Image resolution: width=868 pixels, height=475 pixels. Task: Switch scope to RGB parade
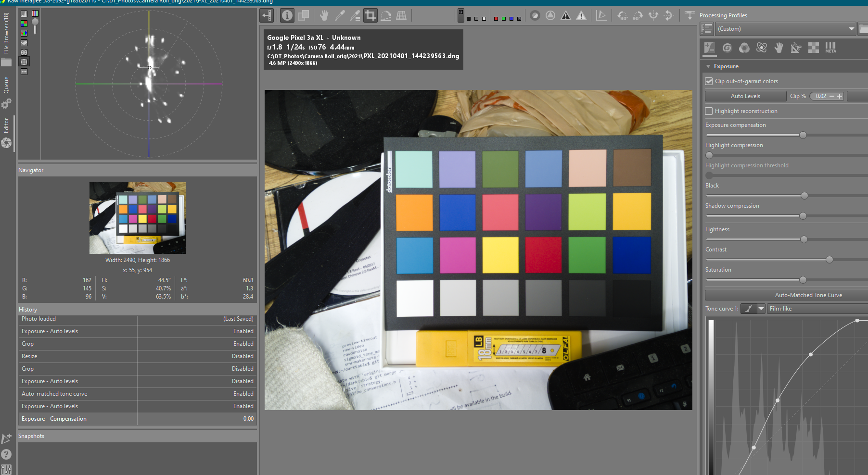pos(24,33)
